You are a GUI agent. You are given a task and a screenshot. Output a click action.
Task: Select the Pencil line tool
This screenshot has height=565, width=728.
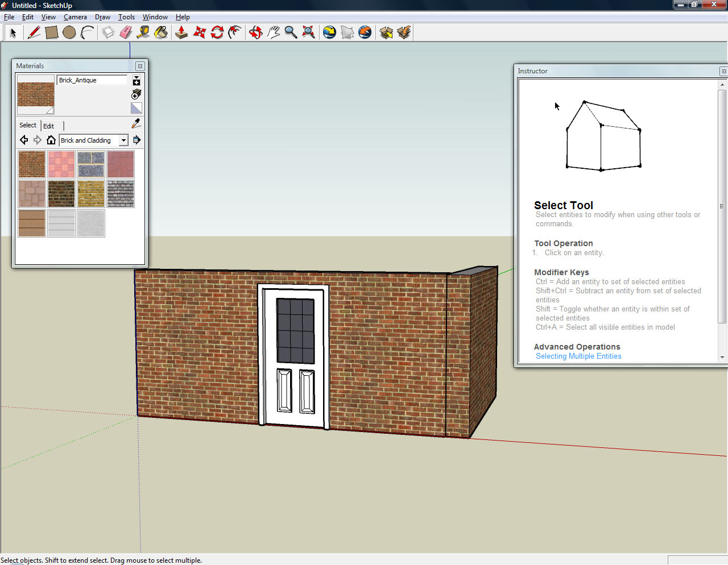point(34,32)
